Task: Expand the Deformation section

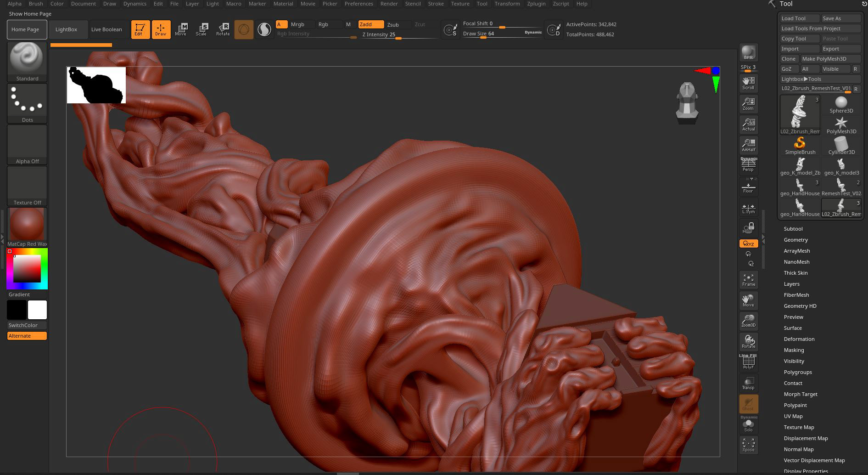Action: tap(799, 339)
